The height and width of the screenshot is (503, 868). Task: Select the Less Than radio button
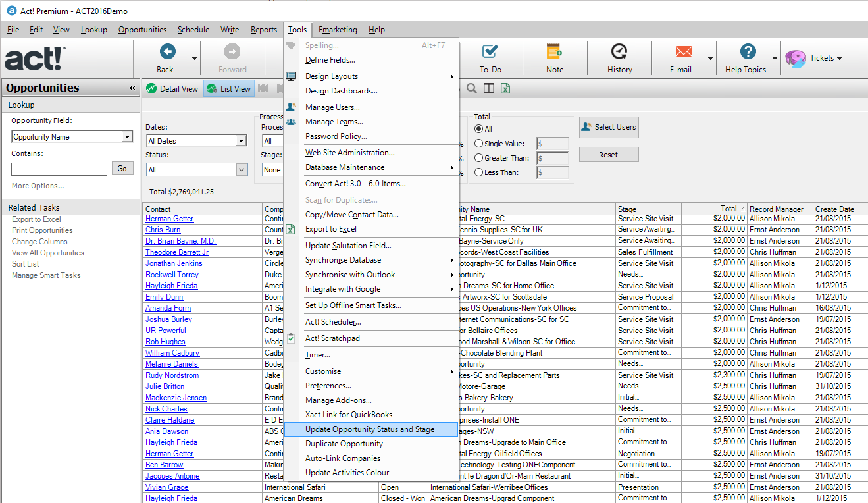click(478, 172)
